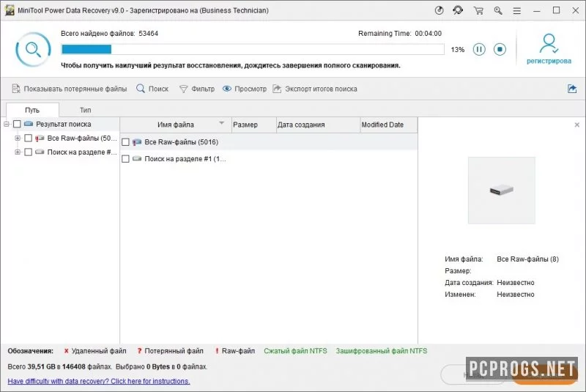Open the registration user icon
This screenshot has width=586, height=392.
pos(549,44)
